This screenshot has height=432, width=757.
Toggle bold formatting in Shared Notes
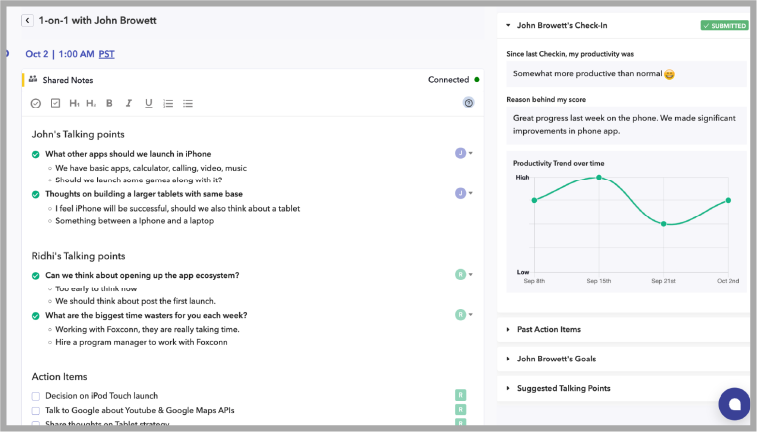[109, 103]
